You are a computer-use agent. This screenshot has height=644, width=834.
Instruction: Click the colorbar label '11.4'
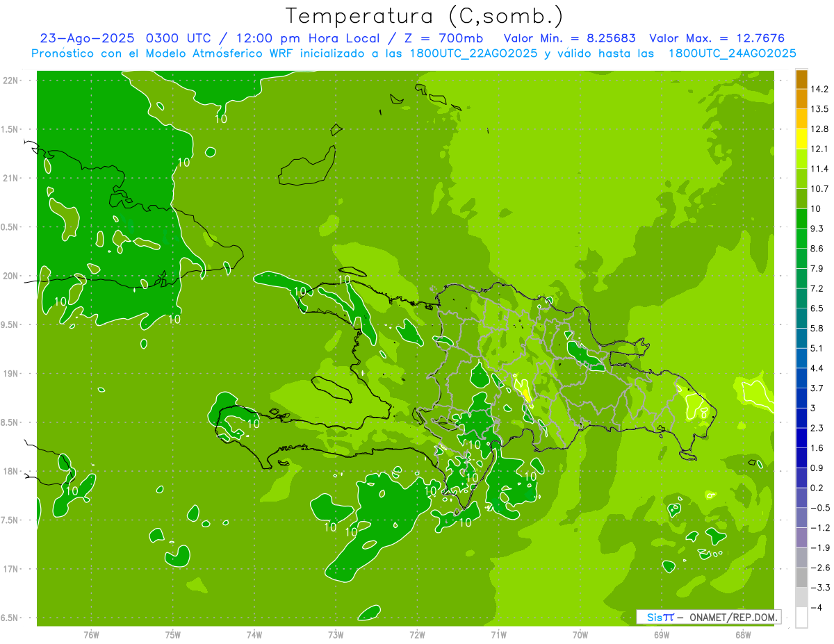820,169
